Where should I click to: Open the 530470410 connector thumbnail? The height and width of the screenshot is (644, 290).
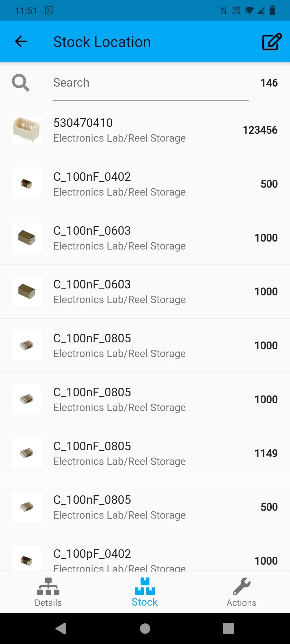pyautogui.click(x=27, y=130)
